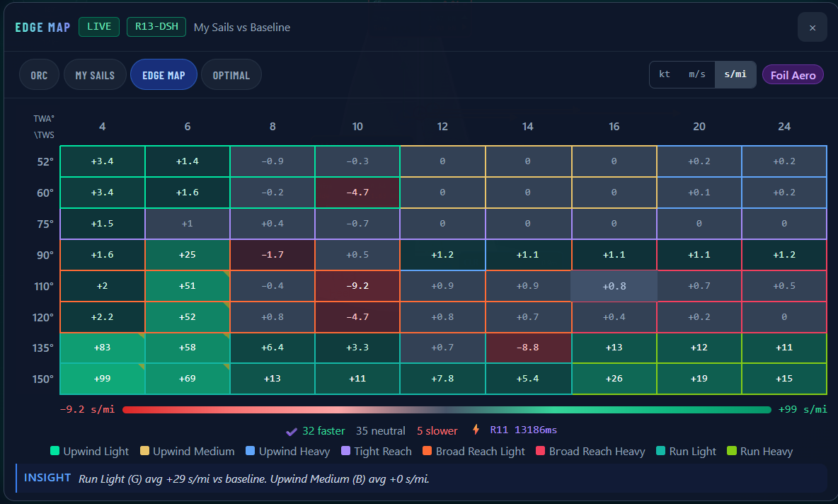Click the Upwind Light legend swatch
This screenshot has height=504, width=838.
coord(54,450)
